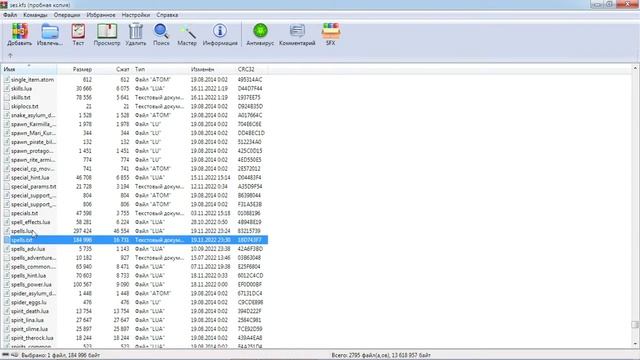Screen dimensions: 640x360
Task: Select the spawn_protago... file row
Action: click(135, 151)
